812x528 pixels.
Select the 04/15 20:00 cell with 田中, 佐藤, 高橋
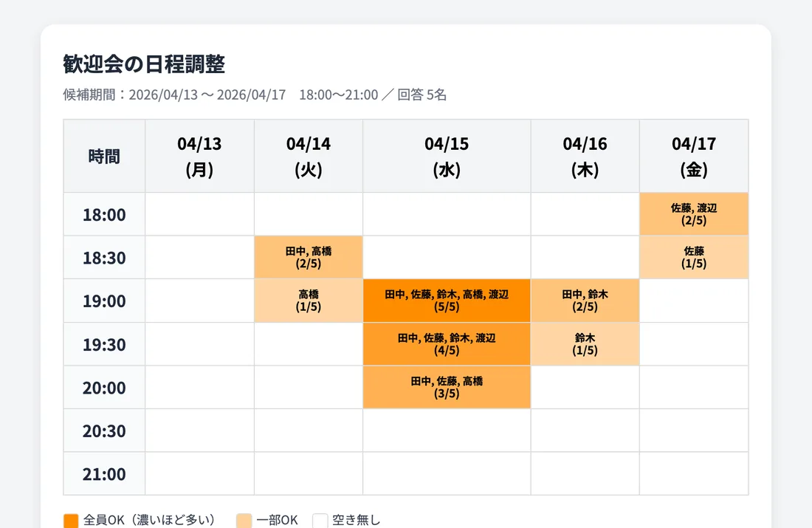click(x=447, y=387)
